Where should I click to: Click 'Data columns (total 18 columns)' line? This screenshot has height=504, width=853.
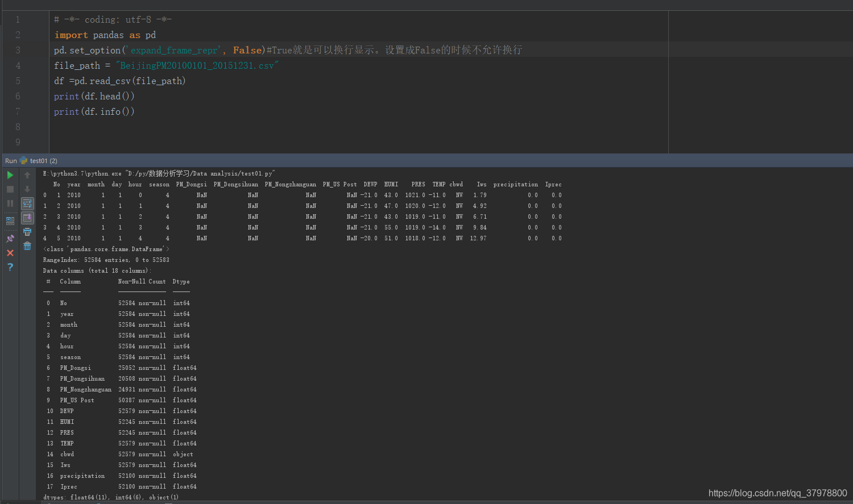click(97, 271)
